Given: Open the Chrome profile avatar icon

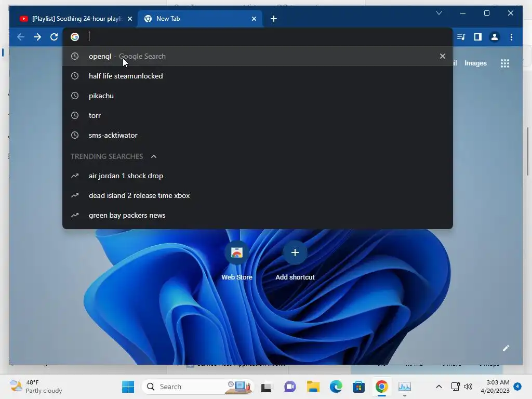Looking at the screenshot, I should 495,37.
